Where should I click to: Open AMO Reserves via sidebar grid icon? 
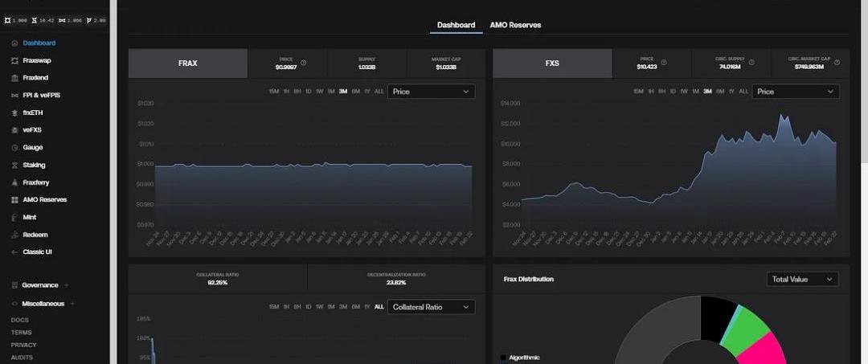[x=15, y=199]
